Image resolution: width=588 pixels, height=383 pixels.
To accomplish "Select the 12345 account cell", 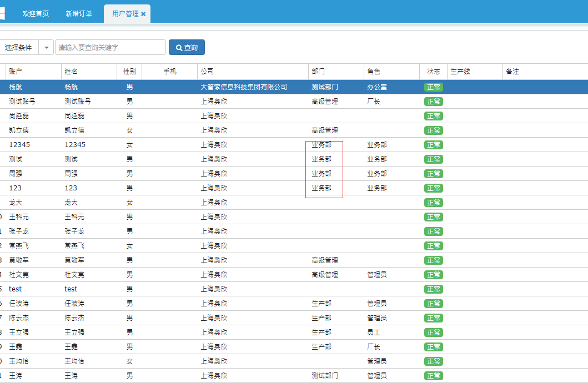I will pyautogui.click(x=19, y=145).
